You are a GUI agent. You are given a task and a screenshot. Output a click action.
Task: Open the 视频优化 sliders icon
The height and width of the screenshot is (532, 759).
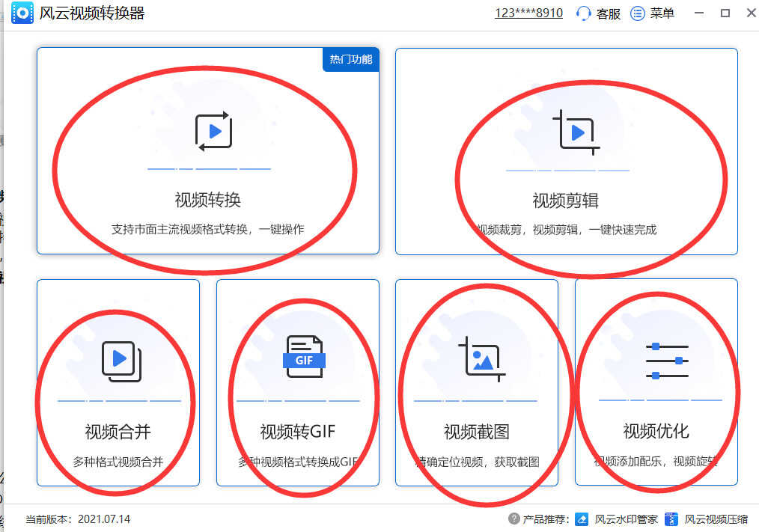667,361
